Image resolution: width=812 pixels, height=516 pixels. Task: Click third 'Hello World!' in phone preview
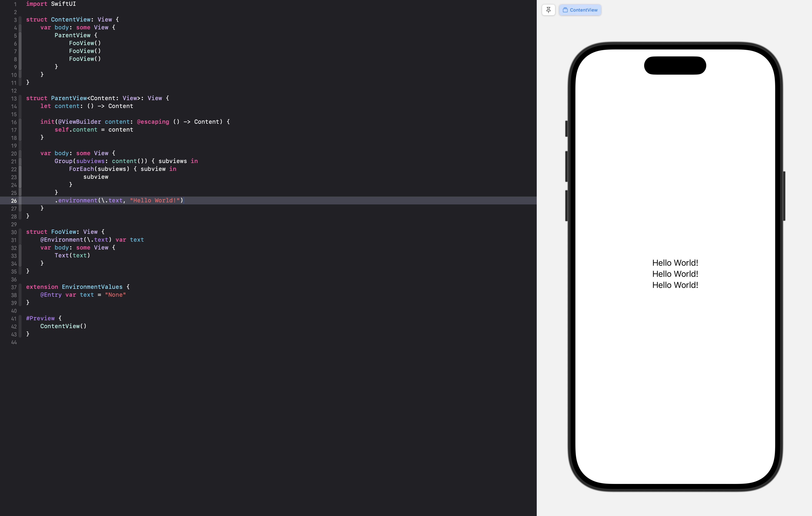pyautogui.click(x=675, y=285)
